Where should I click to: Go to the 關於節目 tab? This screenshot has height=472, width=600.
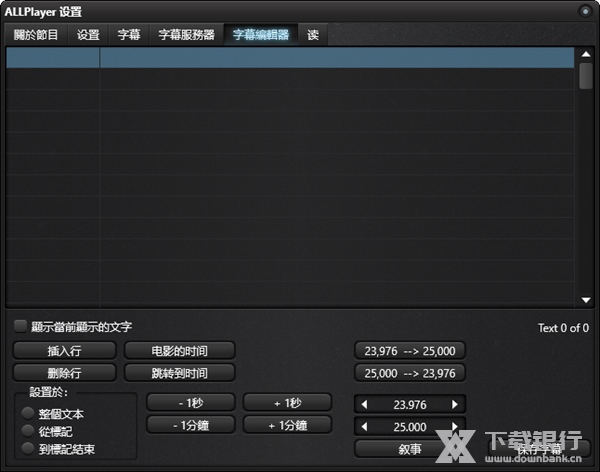point(36,35)
